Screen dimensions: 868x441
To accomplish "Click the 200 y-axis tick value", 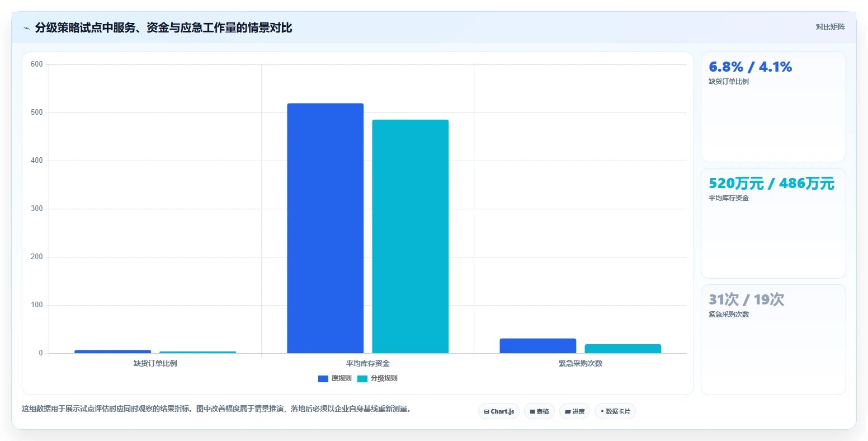I will tap(37, 257).
